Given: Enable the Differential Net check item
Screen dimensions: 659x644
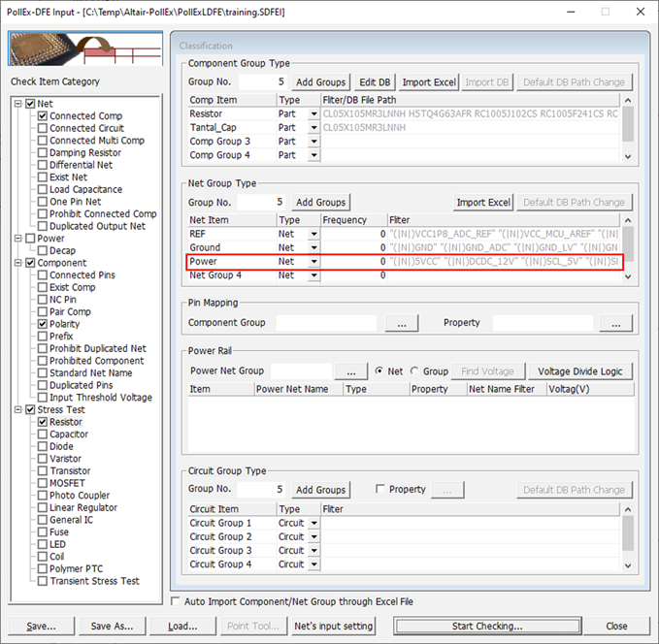Looking at the screenshot, I should coord(43,165).
